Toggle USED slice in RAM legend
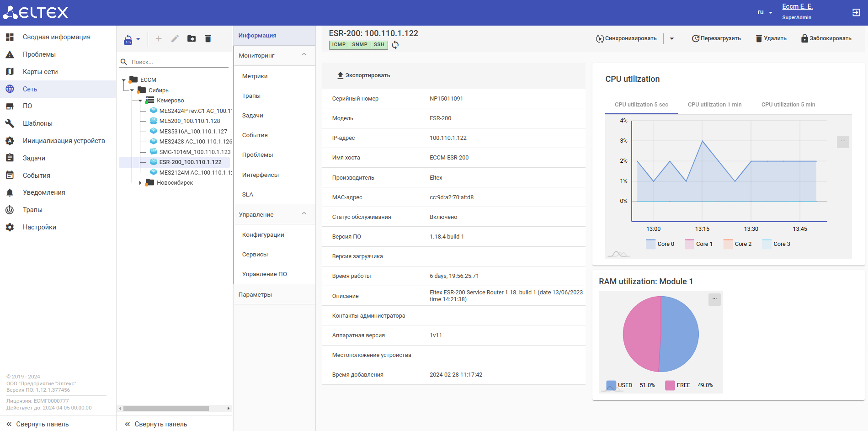This screenshot has height=431, width=868. click(x=631, y=385)
